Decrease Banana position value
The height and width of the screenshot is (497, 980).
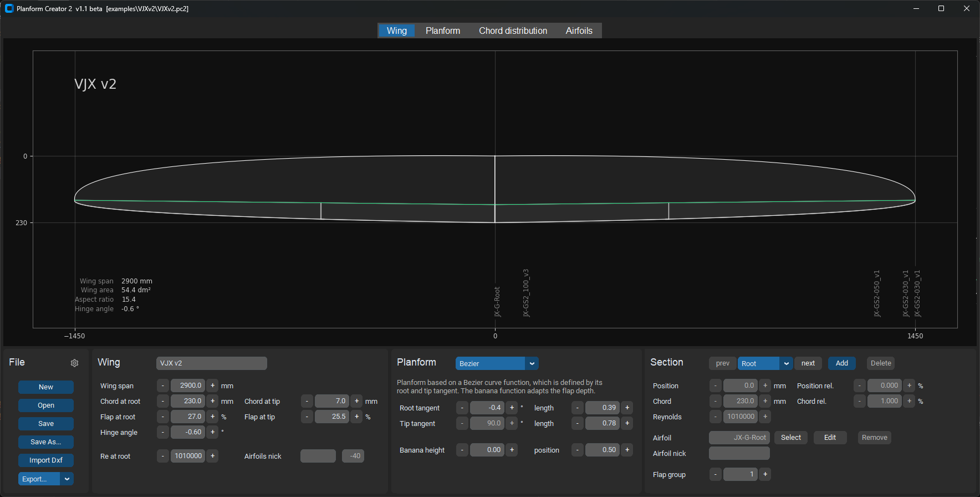[x=578, y=450]
